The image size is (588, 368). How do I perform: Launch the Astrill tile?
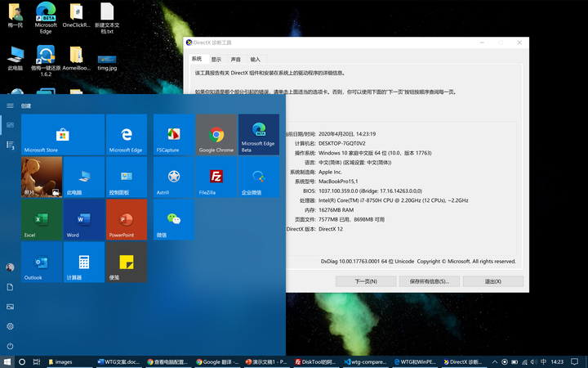click(x=174, y=177)
